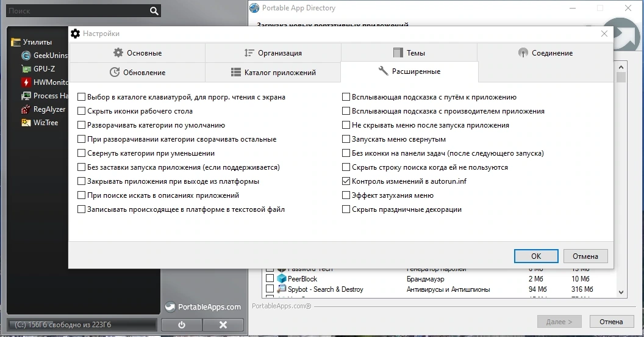This screenshot has height=337, width=644.
Task: Switch to Соединение tab
Action: (545, 53)
